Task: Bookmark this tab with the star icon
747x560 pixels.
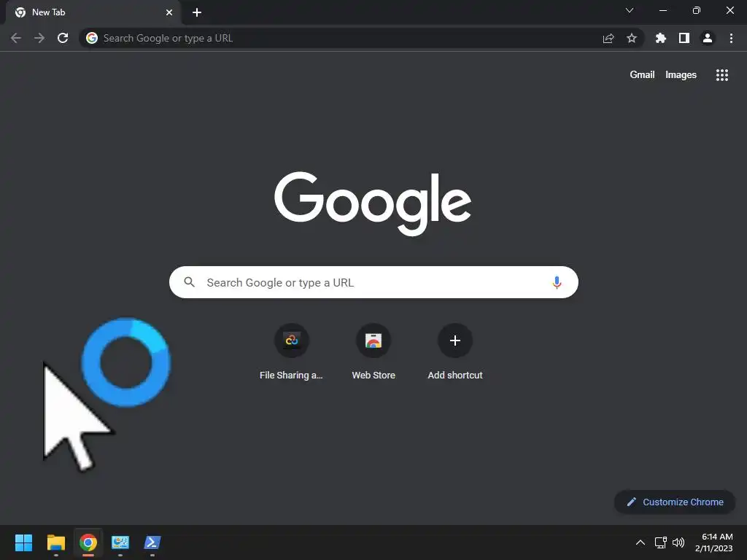Action: (x=632, y=38)
